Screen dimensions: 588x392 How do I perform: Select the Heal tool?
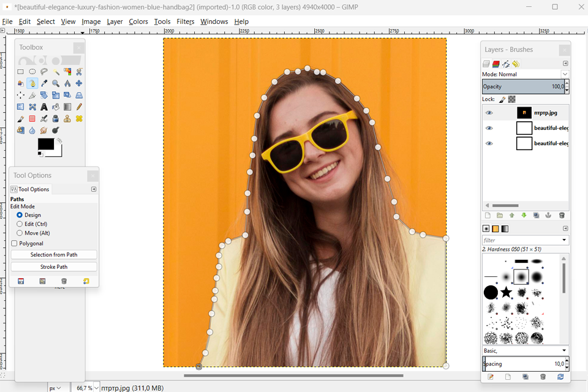click(x=79, y=119)
